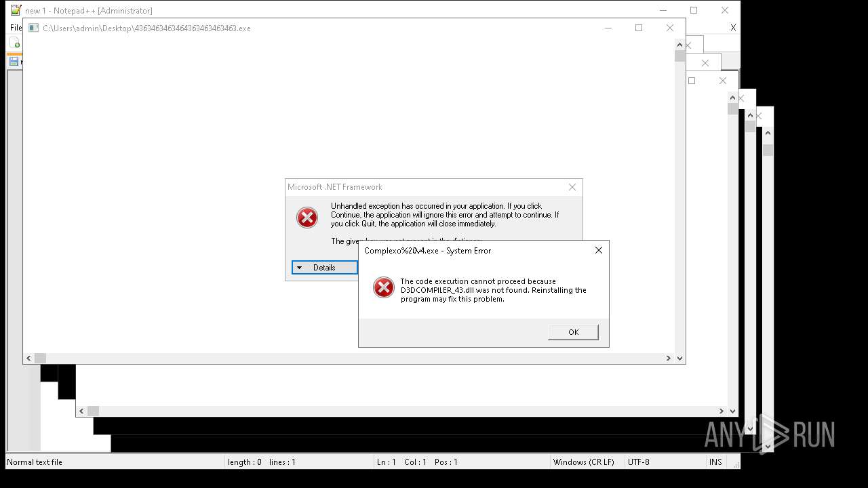Expand Details in the .NET Framework dialog
Viewport: 868px width, 488px height.
coord(324,268)
